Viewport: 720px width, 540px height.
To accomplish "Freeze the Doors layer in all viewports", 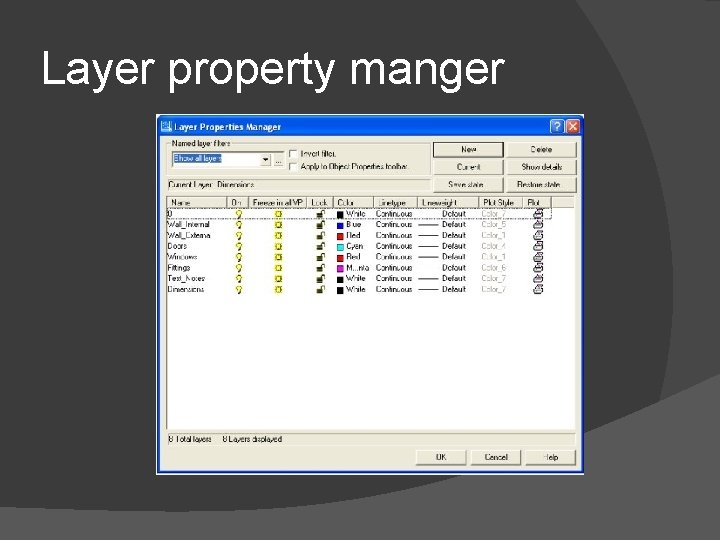I will pyautogui.click(x=278, y=247).
